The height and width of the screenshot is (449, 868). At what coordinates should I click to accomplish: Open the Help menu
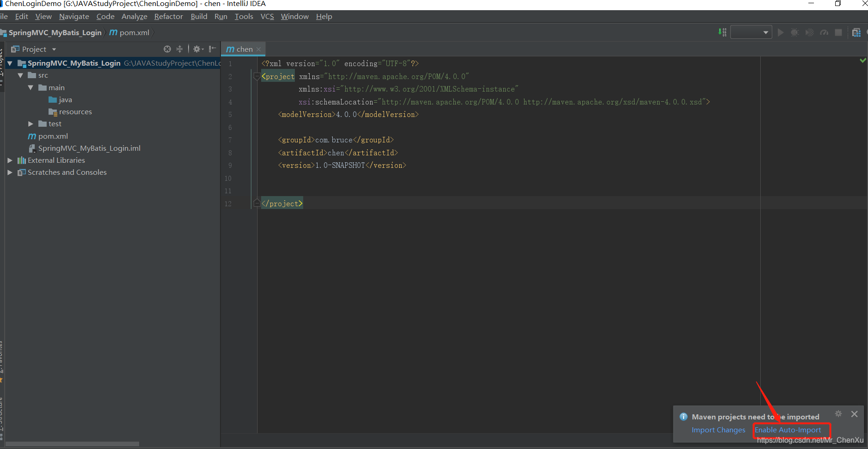[324, 17]
